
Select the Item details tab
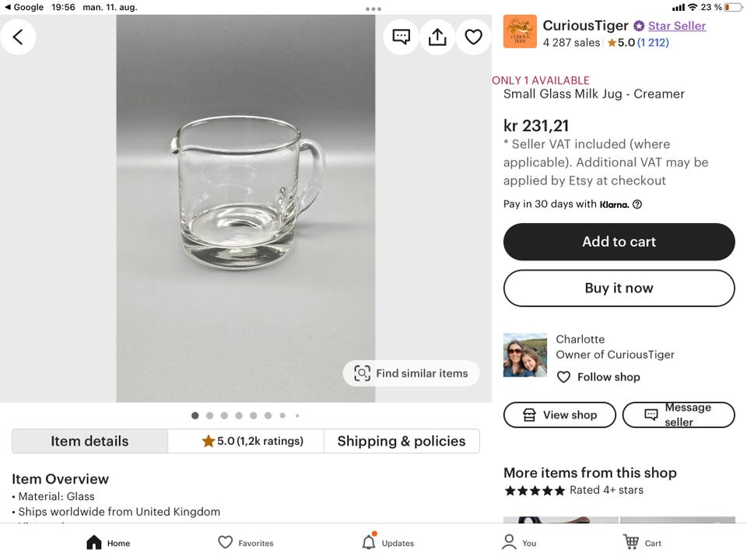[89, 441]
